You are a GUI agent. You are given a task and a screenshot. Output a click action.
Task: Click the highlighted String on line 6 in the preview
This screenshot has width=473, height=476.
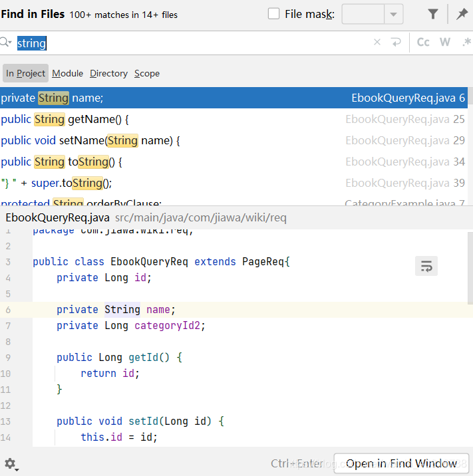coord(122,309)
